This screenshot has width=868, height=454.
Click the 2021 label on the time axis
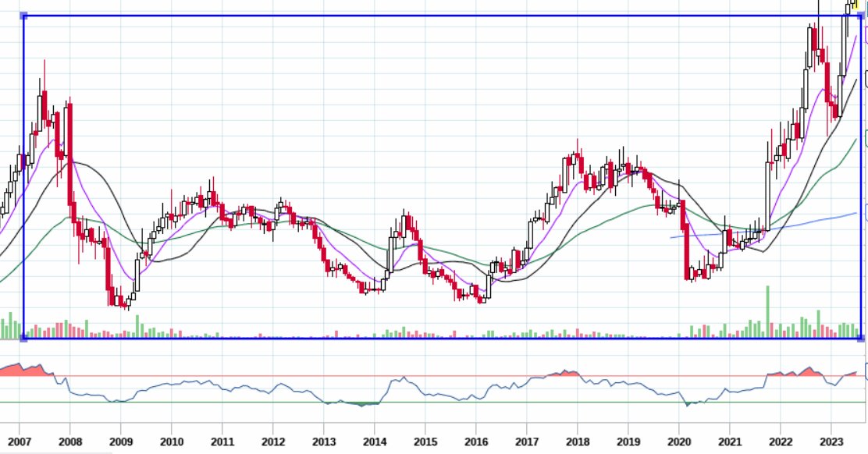pos(730,442)
